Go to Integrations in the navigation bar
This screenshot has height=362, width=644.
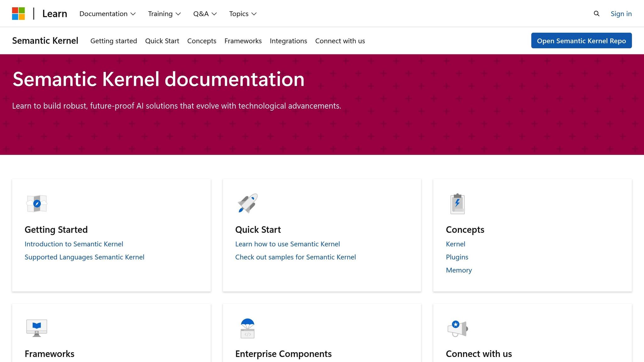[288, 41]
